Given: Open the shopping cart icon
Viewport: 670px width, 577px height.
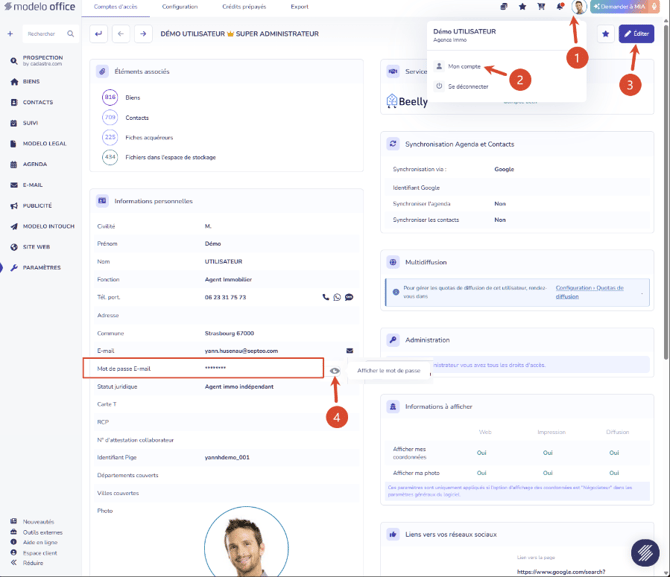Looking at the screenshot, I should 541,7.
